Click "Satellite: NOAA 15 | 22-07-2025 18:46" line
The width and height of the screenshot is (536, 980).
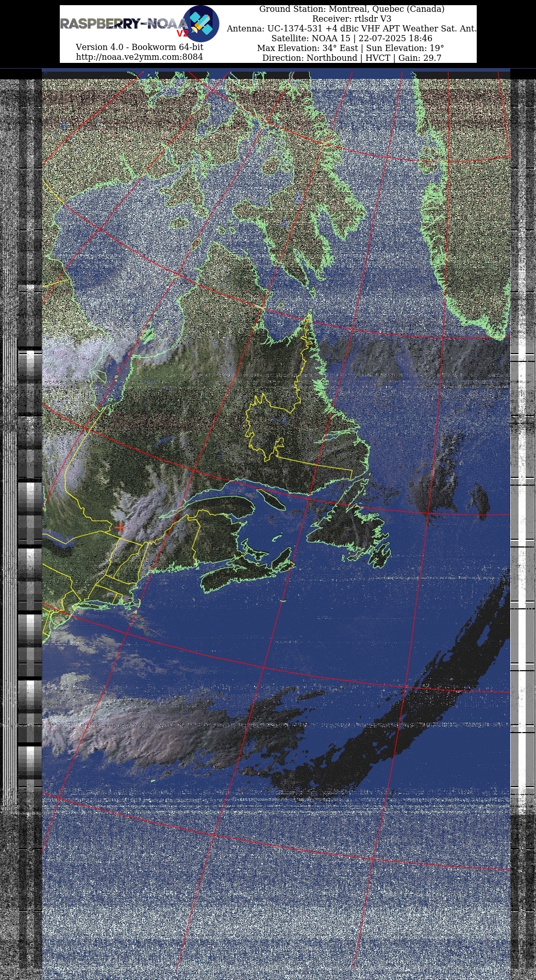(x=351, y=39)
